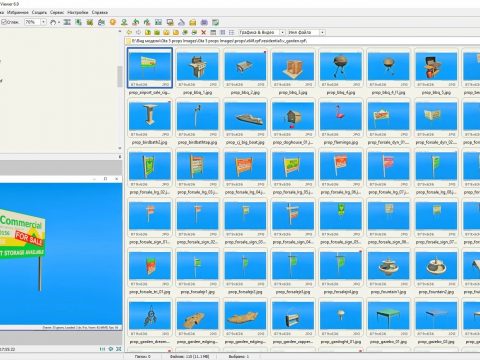Click the Папок: 0 status entry
This screenshot has width=480, height=360.
click(x=142, y=357)
